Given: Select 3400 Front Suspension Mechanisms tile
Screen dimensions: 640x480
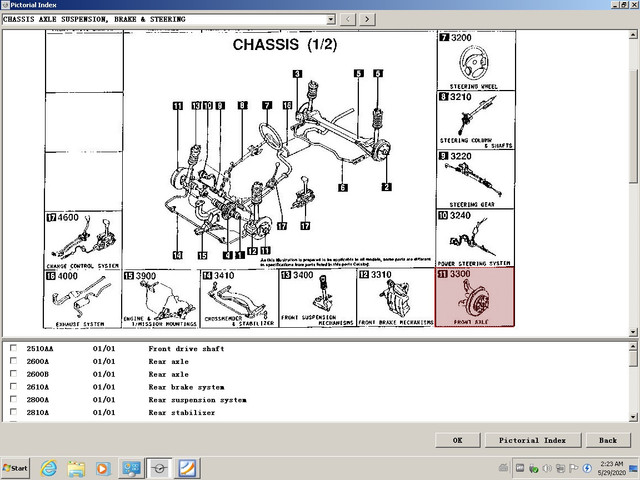Looking at the screenshot, I should pos(318,298).
